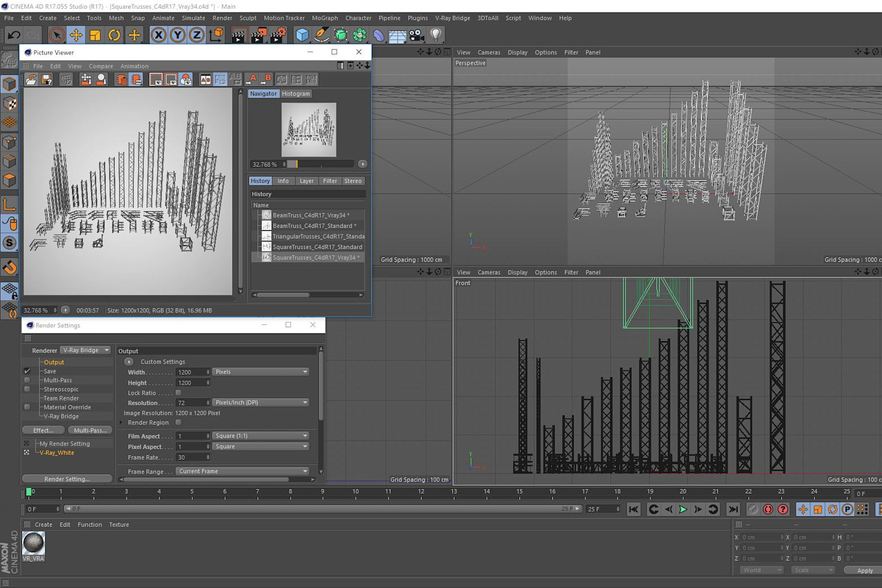Open the MoGraph menu
The width and height of the screenshot is (882, 588).
coord(323,18)
